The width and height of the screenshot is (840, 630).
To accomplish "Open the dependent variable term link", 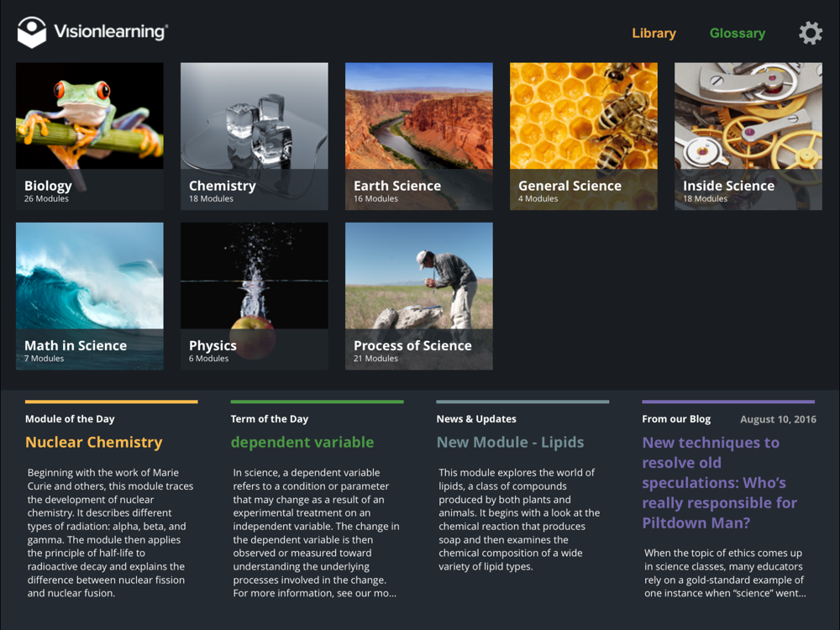I will point(302,442).
